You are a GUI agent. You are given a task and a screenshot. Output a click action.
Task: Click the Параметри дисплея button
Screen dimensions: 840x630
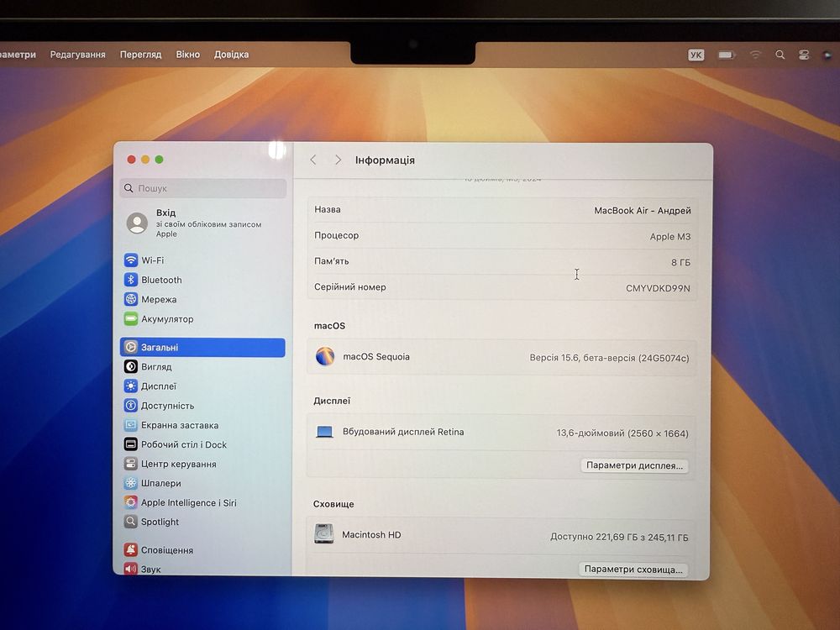(x=635, y=465)
